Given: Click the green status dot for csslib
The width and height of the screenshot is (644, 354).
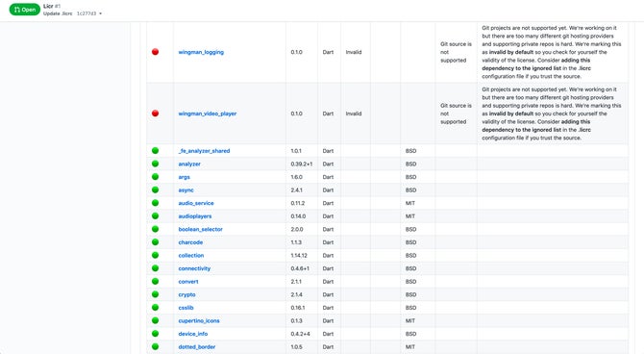Looking at the screenshot, I should point(156,307).
